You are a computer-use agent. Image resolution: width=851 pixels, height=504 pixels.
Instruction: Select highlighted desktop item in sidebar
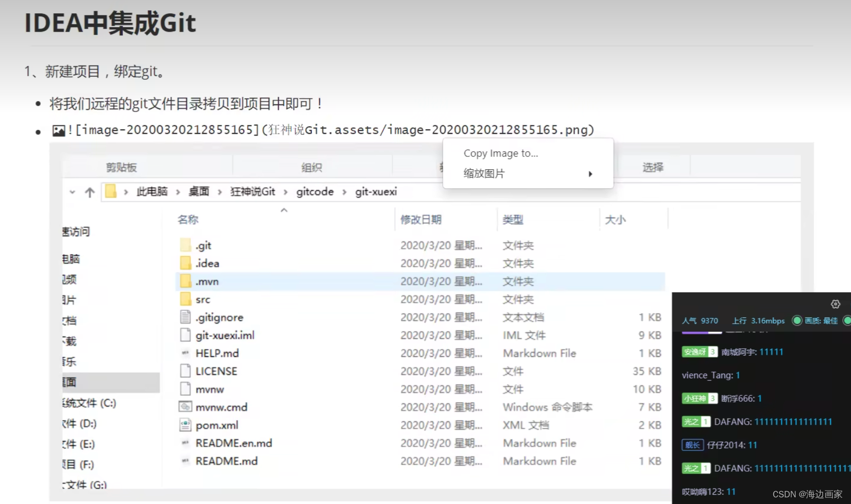coord(111,382)
